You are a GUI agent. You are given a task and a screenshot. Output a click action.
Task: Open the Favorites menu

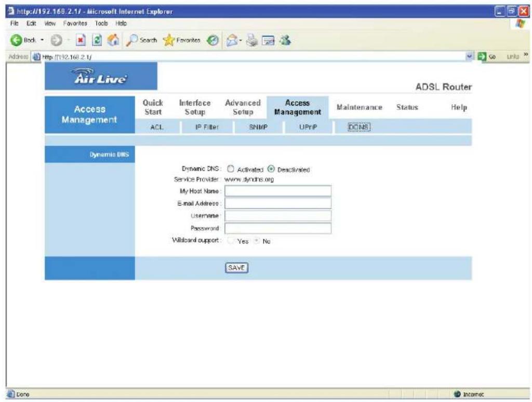pyautogui.click(x=75, y=23)
